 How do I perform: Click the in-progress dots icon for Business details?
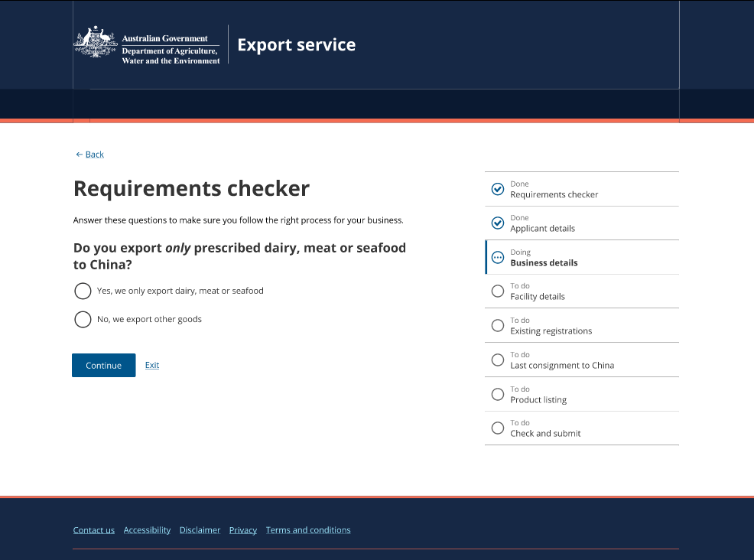498,257
